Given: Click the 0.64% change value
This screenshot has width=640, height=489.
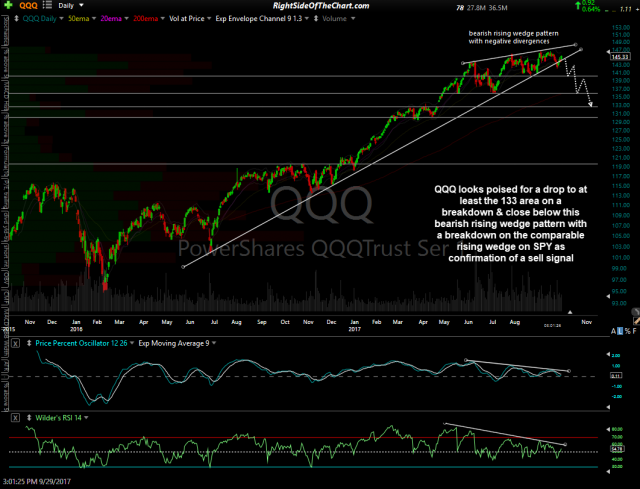Looking at the screenshot, I should tap(591, 9).
